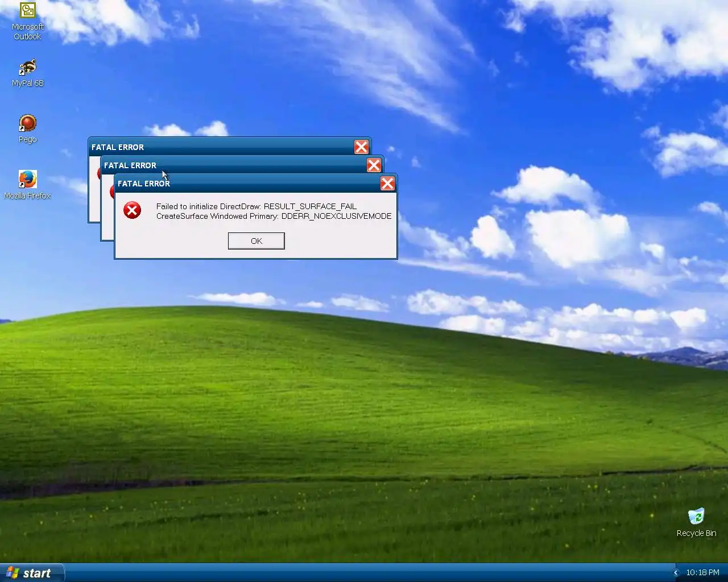Screen dimensions: 728x582
Task: Open the Windows start menu
Action: pos(32,573)
